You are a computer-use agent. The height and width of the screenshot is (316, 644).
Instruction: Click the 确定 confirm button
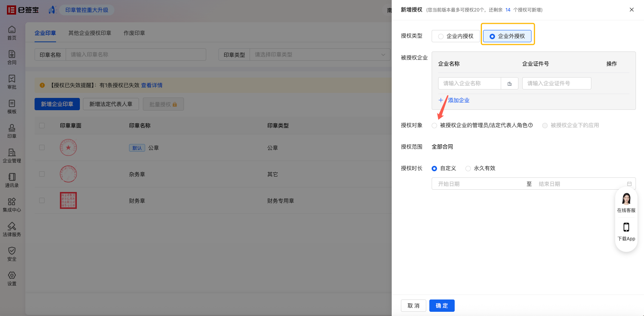point(442,306)
